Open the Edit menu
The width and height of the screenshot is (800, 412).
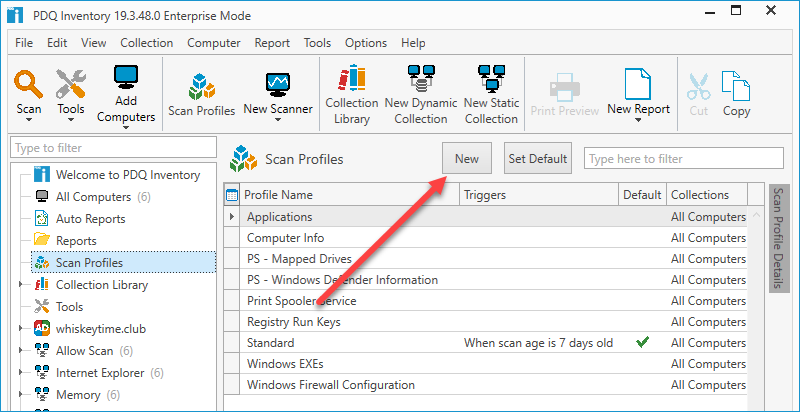[x=57, y=43]
